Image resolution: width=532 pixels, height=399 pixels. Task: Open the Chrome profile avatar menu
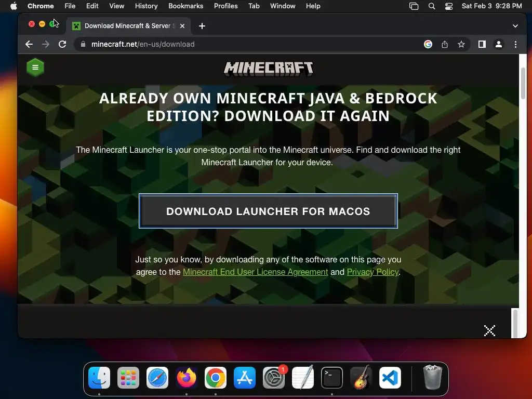[x=499, y=44]
